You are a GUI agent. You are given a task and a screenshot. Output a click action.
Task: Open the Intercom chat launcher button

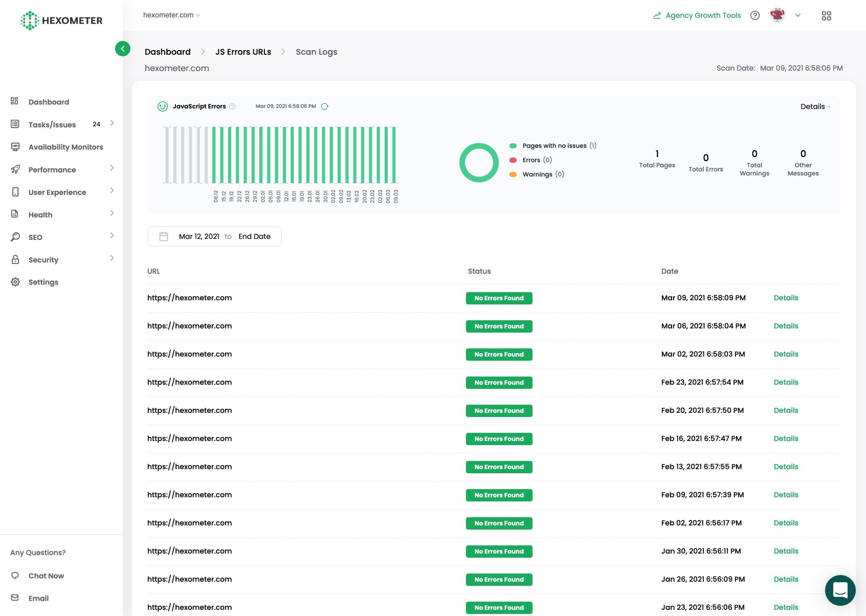pos(840,590)
